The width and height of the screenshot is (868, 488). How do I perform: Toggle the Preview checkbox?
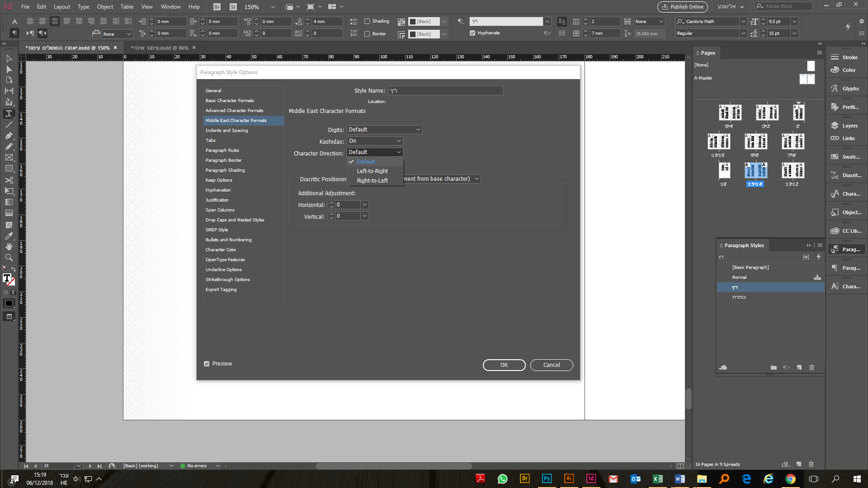tap(207, 364)
